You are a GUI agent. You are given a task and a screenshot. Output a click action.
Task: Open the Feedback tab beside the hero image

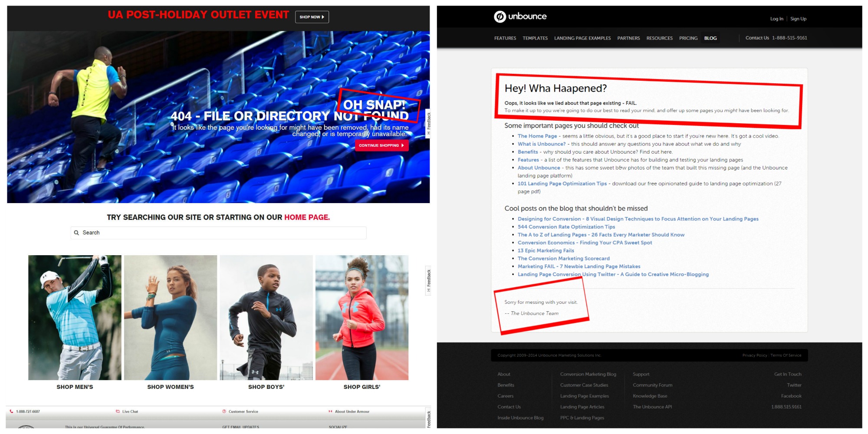tap(428, 123)
